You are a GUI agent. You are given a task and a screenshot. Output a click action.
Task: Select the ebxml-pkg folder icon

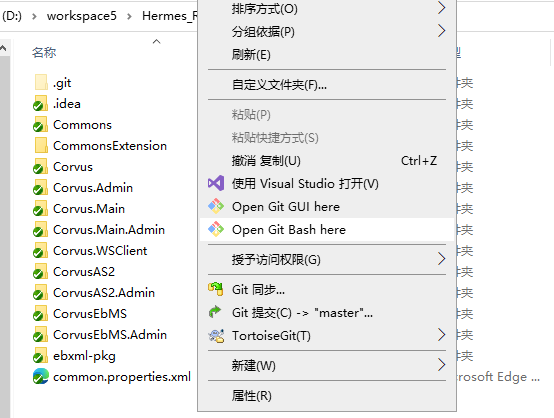(x=41, y=356)
